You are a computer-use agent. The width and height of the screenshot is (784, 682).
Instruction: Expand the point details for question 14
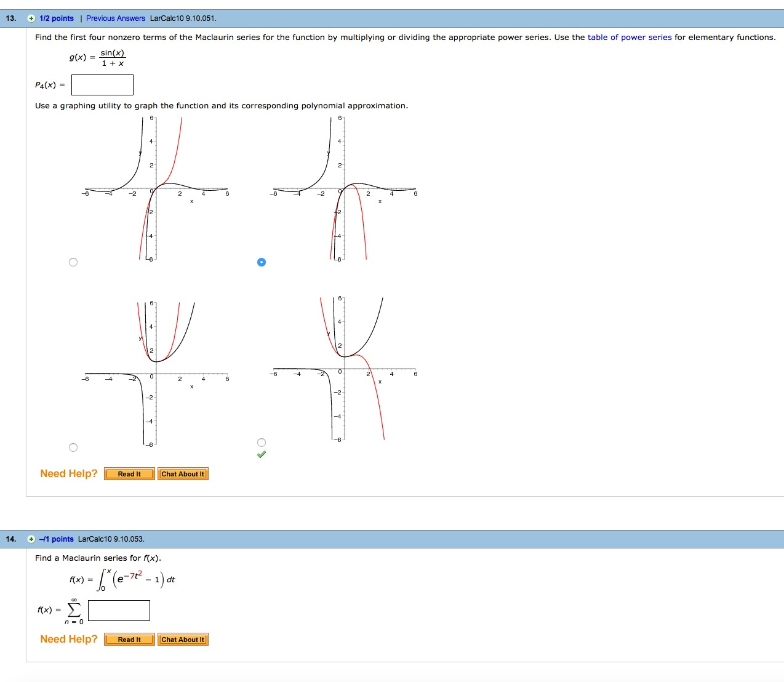[x=31, y=539]
